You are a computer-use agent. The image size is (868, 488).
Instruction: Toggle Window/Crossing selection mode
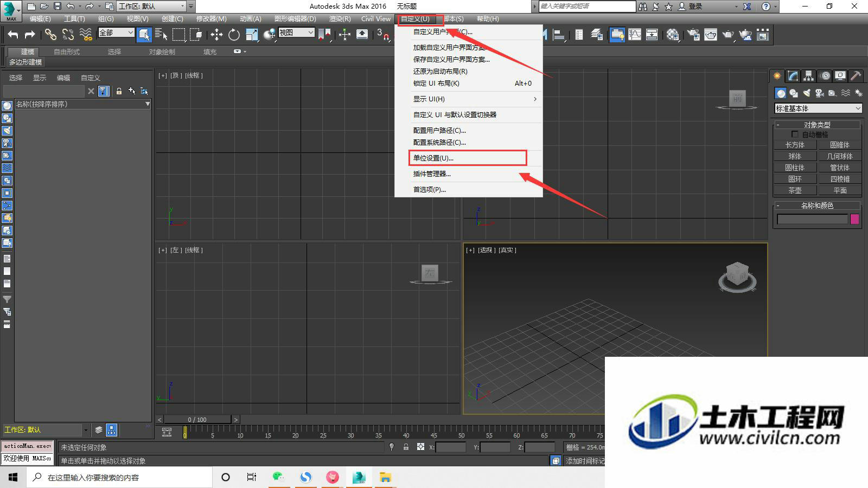click(196, 35)
